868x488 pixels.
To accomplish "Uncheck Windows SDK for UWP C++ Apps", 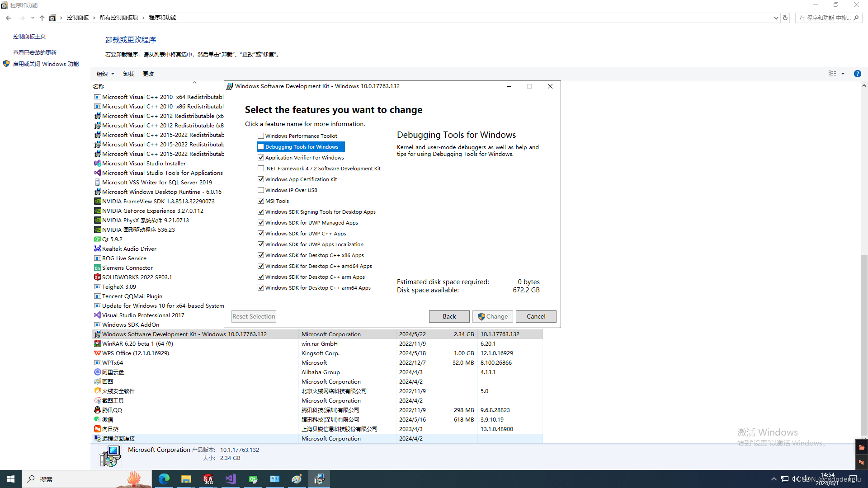I will tap(261, 234).
